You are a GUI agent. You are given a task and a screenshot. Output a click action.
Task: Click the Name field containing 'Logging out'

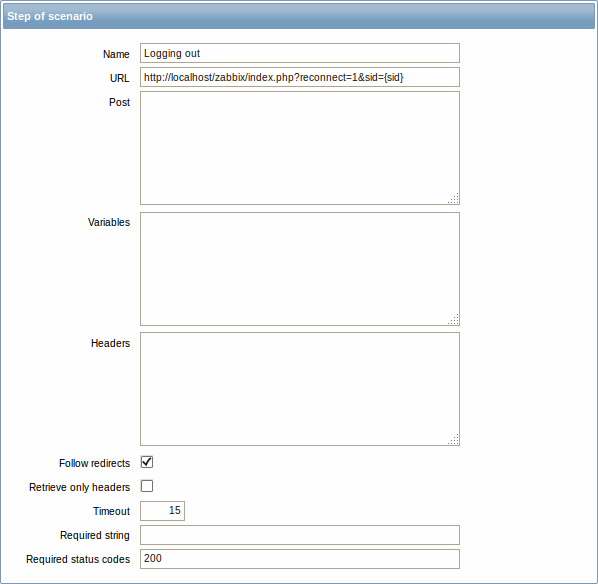300,53
